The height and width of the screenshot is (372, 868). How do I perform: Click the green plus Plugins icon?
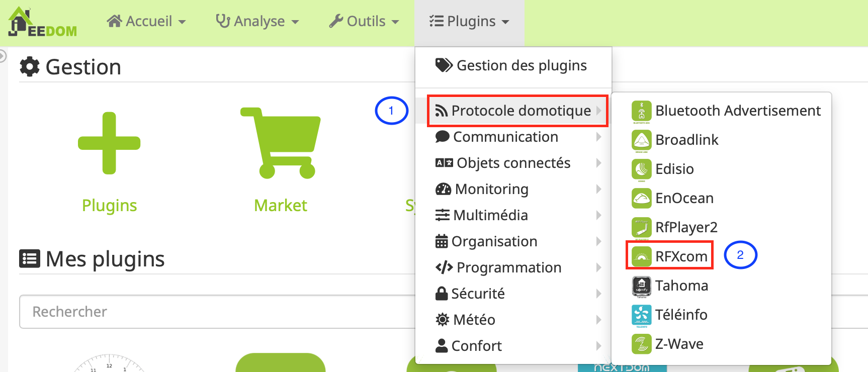[x=109, y=143]
